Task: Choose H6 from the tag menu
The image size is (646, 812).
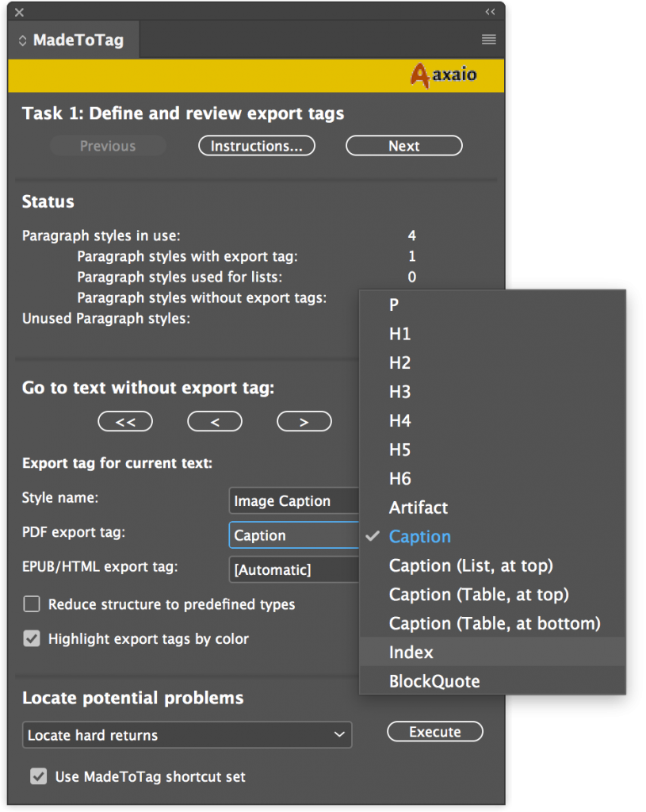Action: 493,478
